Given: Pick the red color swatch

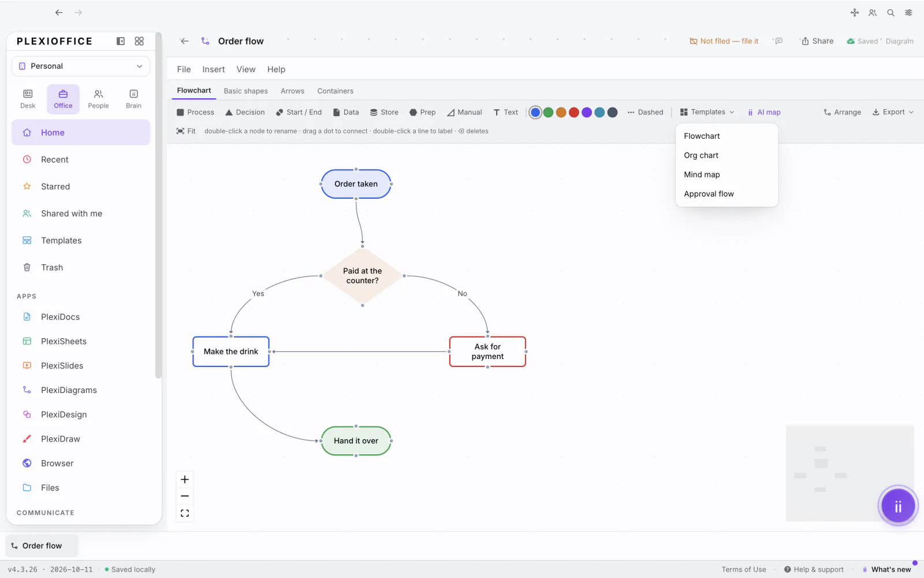Looking at the screenshot, I should (573, 112).
